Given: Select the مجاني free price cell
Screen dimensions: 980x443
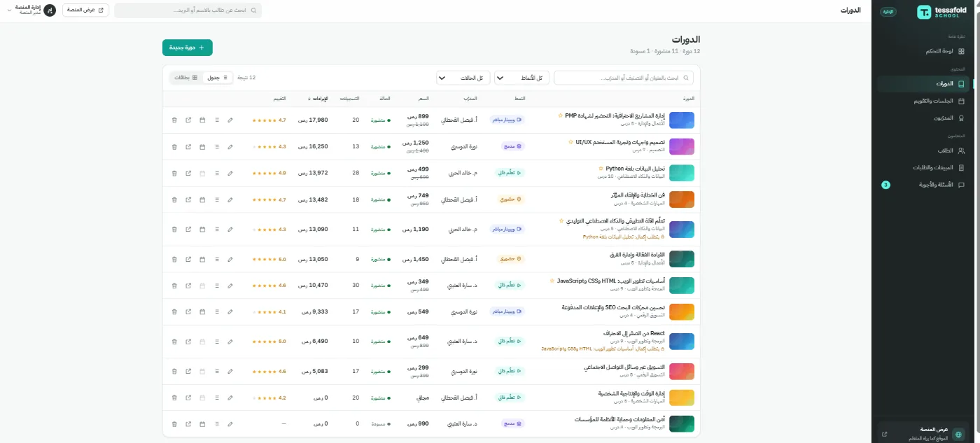Looking at the screenshot, I should pos(421,398).
